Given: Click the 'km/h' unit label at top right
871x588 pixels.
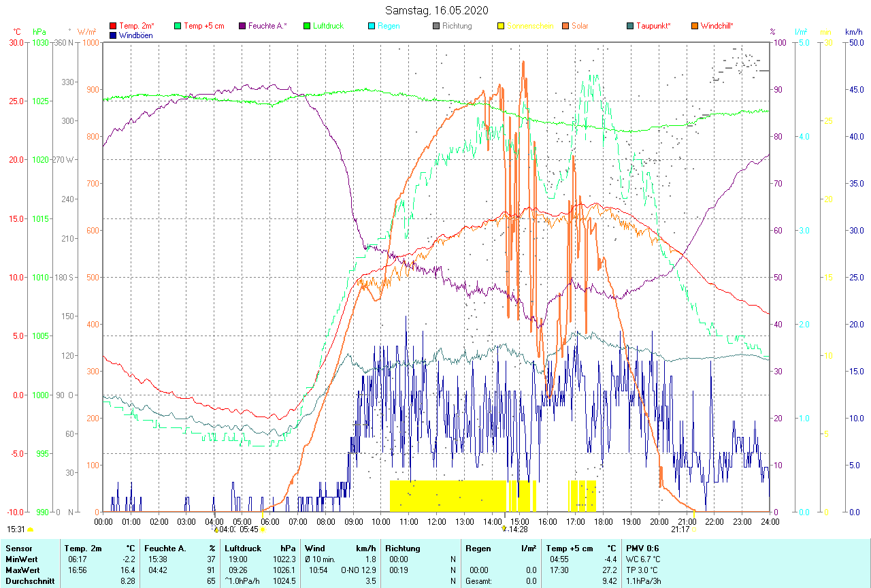Looking at the screenshot, I should point(853,32).
